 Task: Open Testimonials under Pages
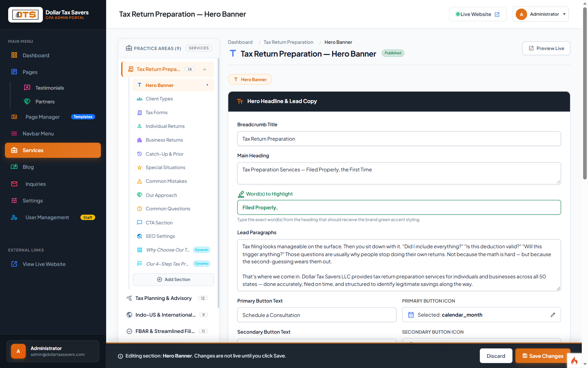tap(49, 88)
